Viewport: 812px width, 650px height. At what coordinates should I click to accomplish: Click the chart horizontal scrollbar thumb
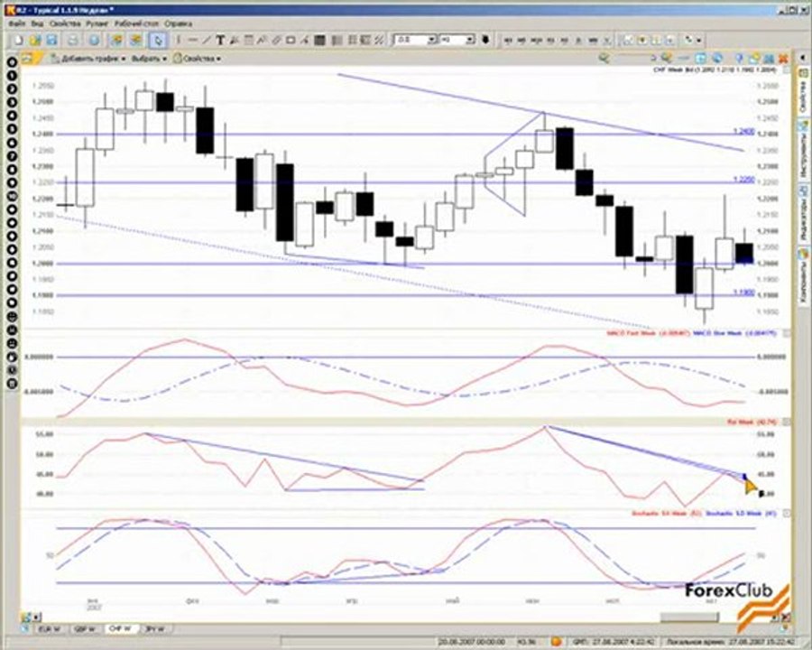tap(689, 617)
